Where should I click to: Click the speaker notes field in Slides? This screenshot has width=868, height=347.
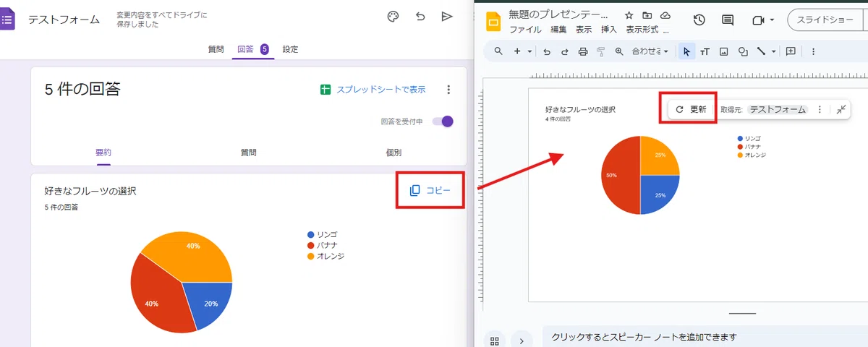coord(705,337)
